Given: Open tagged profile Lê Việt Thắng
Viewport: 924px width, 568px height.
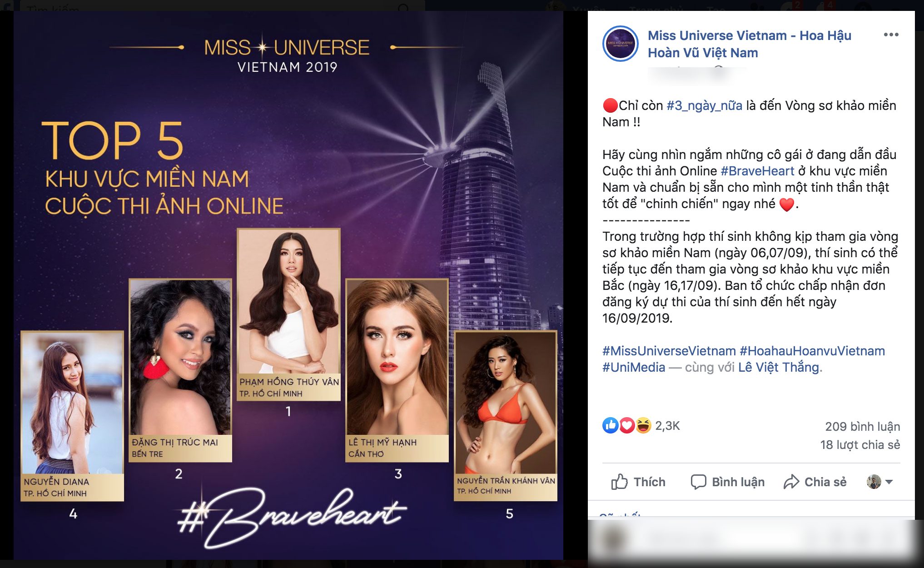Looking at the screenshot, I should click(779, 367).
